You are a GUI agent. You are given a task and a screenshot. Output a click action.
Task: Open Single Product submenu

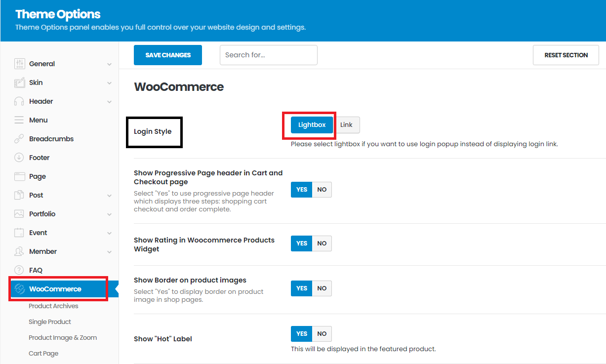click(x=50, y=322)
